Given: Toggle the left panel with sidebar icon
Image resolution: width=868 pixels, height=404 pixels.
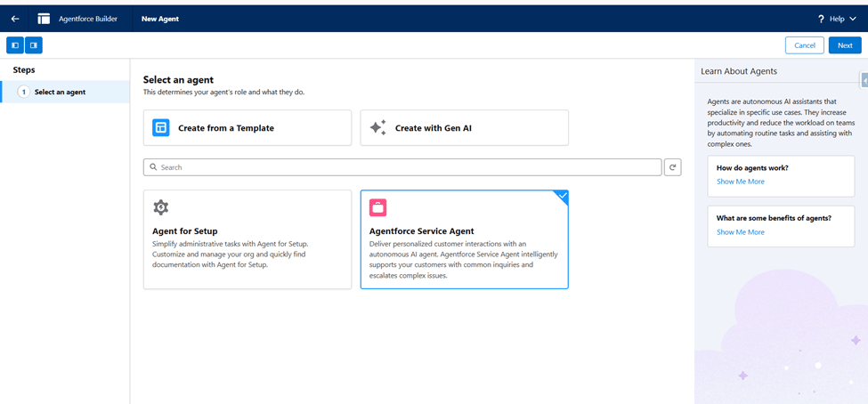Looking at the screenshot, I should pos(15,45).
